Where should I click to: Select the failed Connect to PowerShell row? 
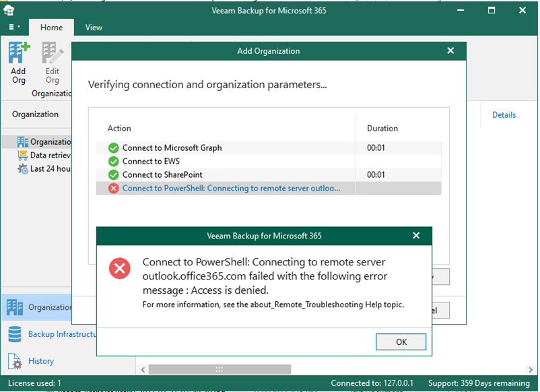pyautogui.click(x=269, y=188)
